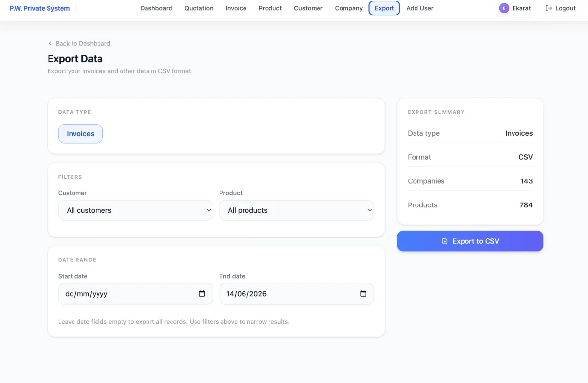The width and height of the screenshot is (588, 383).
Task: Click the Format label in Export Summary
Action: [419, 157]
